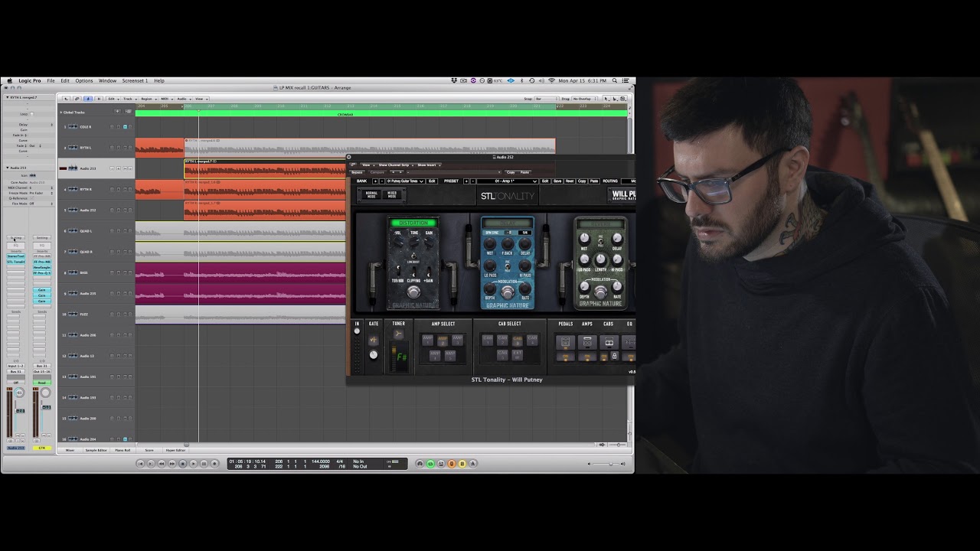Open the Freeze Mode Pre Fader dropdown

click(x=41, y=193)
